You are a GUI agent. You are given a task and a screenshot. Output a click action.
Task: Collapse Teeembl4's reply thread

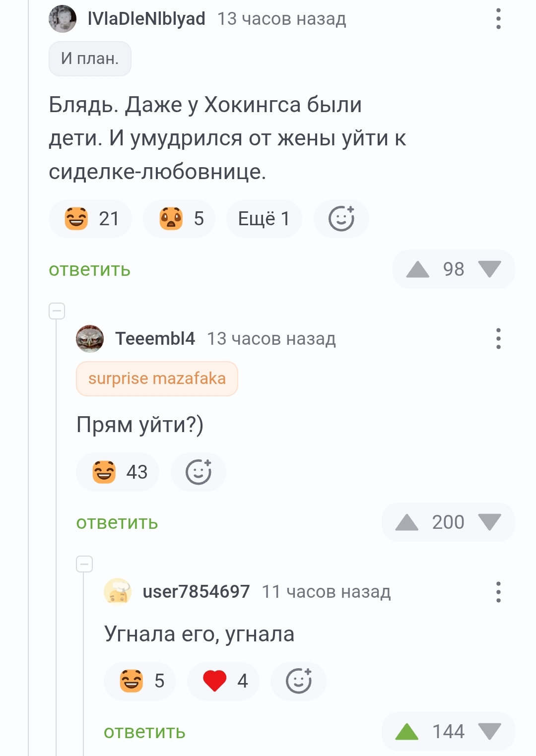click(57, 311)
